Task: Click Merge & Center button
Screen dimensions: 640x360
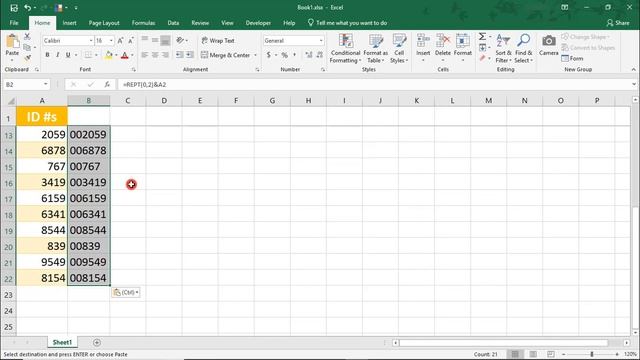Action: (x=226, y=55)
